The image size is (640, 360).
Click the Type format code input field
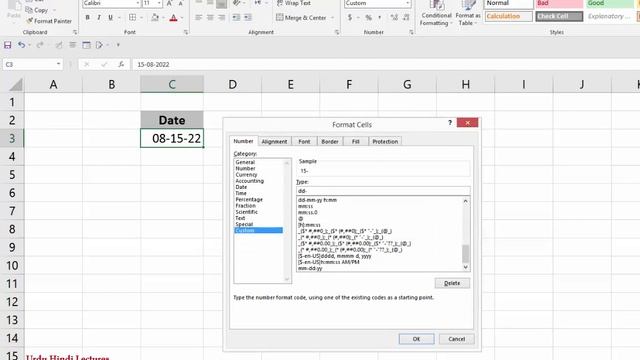pos(383,191)
